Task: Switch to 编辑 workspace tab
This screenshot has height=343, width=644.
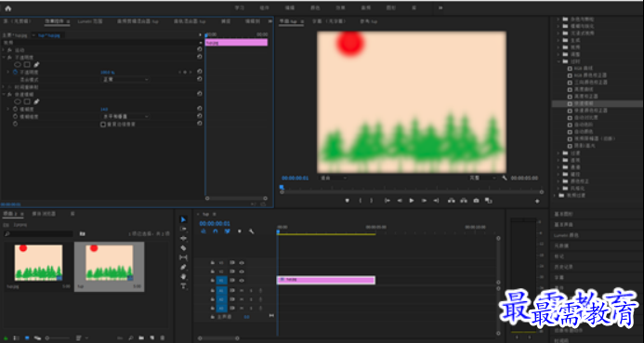Action: (290, 7)
